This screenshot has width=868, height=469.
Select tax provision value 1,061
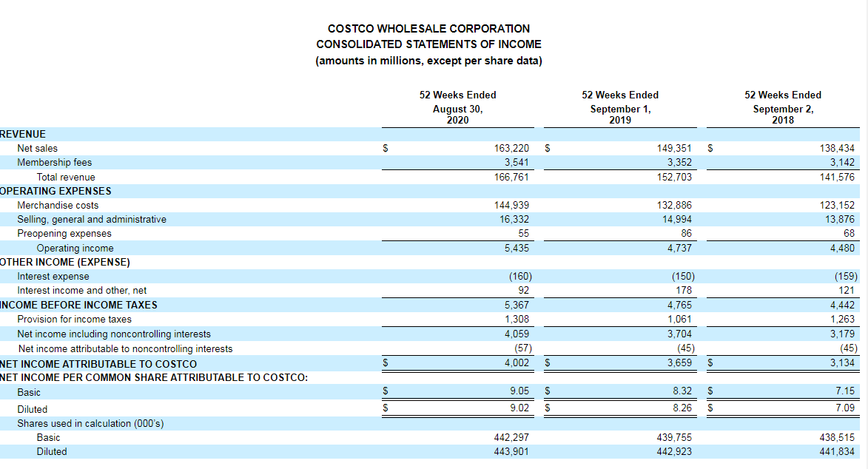(x=679, y=320)
